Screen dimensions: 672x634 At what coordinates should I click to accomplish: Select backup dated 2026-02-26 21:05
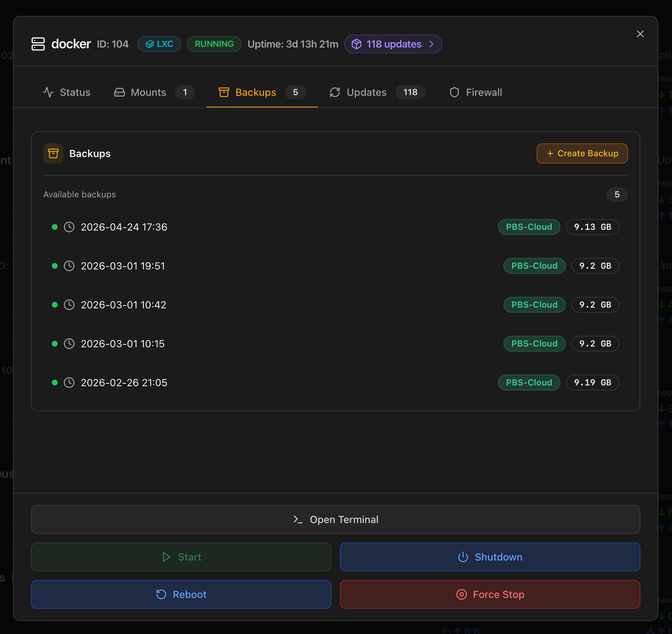336,383
